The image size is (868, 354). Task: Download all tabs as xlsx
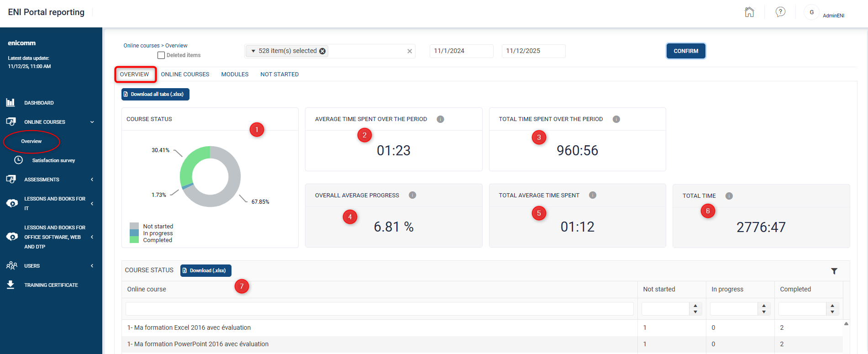(155, 94)
